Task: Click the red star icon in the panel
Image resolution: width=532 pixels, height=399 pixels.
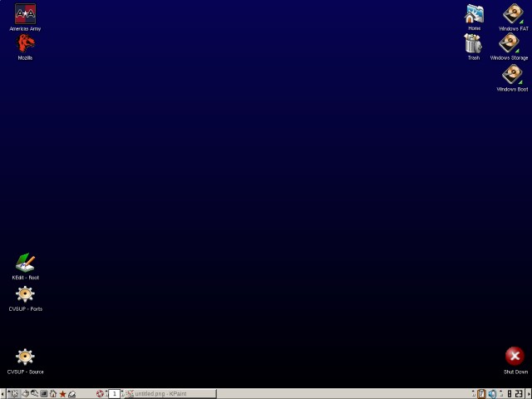Action: click(62, 394)
